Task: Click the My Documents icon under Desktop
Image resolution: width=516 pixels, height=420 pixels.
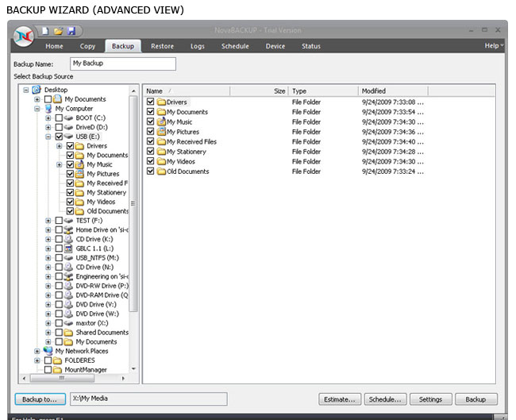Action: pos(58,98)
